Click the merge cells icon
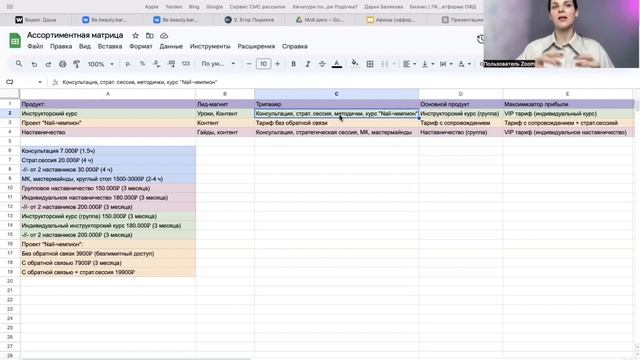 tap(384, 64)
